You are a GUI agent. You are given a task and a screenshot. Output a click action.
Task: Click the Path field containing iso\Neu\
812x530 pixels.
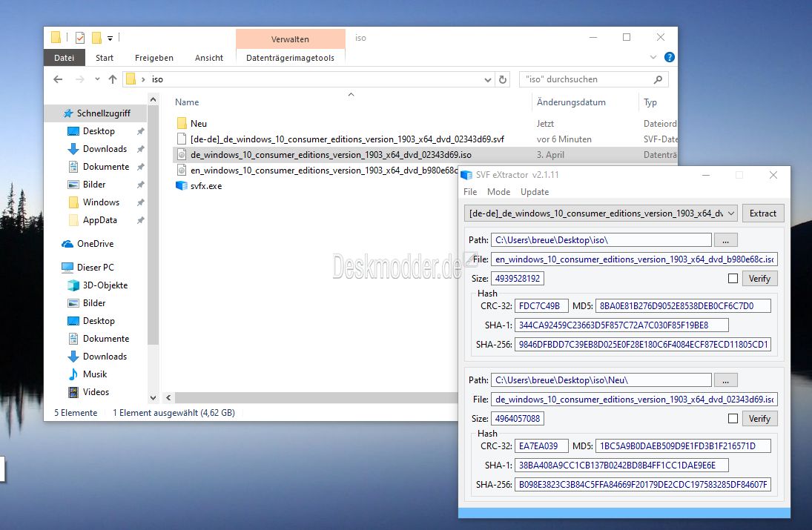[x=601, y=380]
